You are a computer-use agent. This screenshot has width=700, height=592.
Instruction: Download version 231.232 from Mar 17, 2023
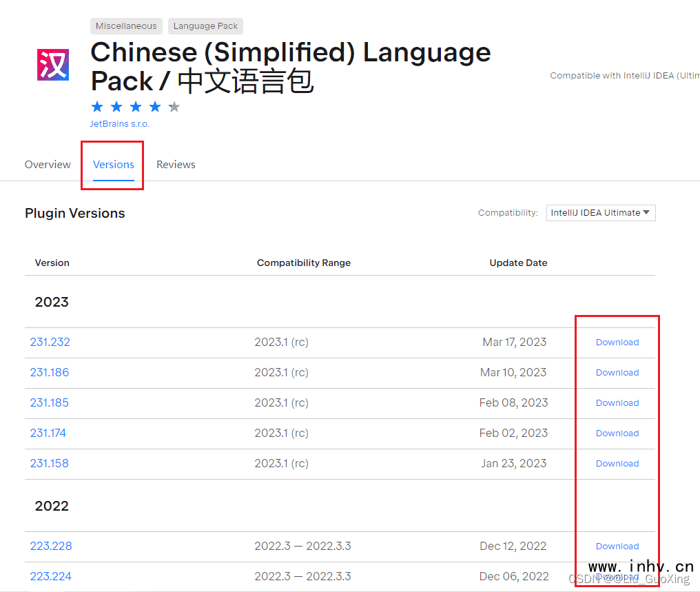[x=617, y=342]
